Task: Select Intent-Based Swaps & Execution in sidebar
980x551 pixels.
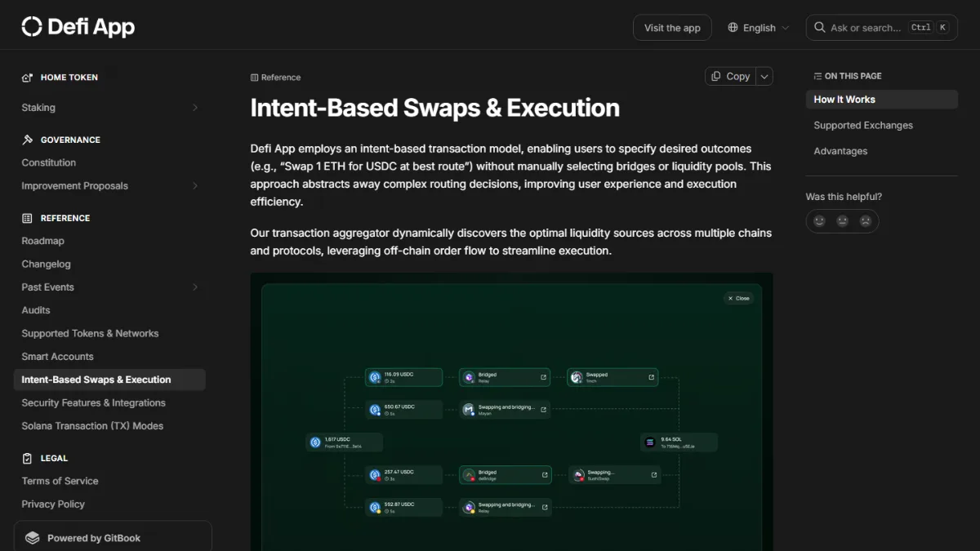Action: [109, 380]
